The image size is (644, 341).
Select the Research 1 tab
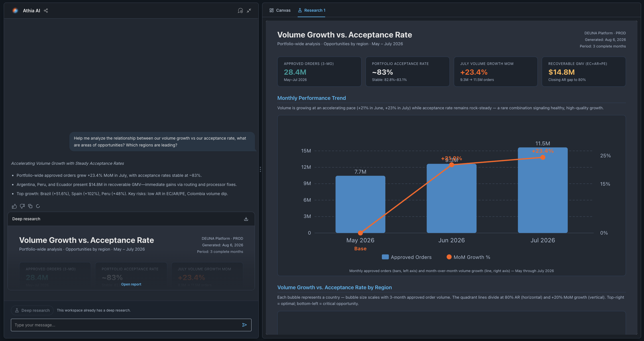tap(312, 10)
